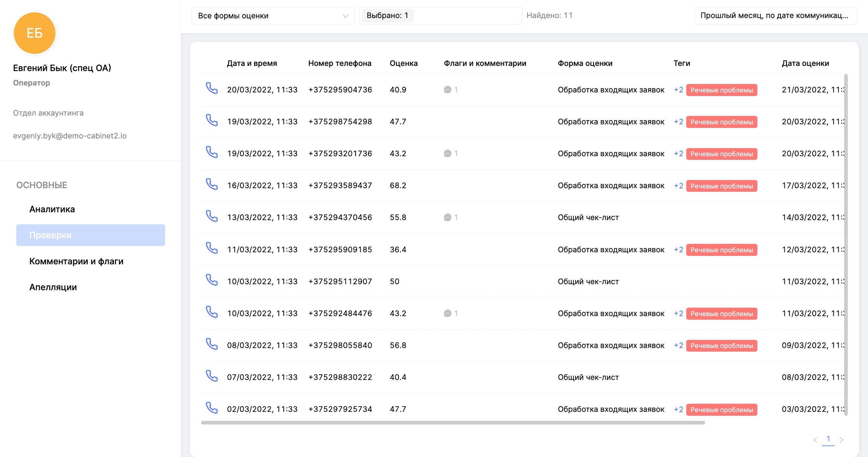The image size is (868, 457).
Task: Expand the Все формы оценки dropdown
Action: click(x=273, y=16)
